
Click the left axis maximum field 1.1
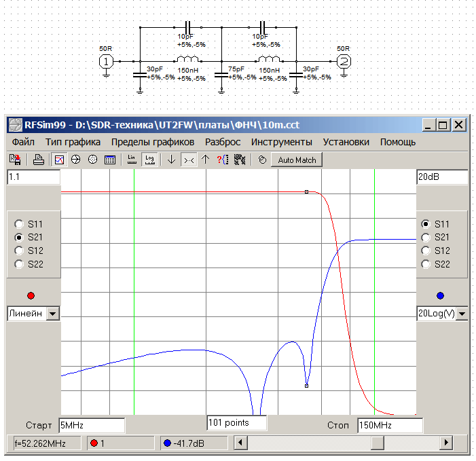click(34, 177)
